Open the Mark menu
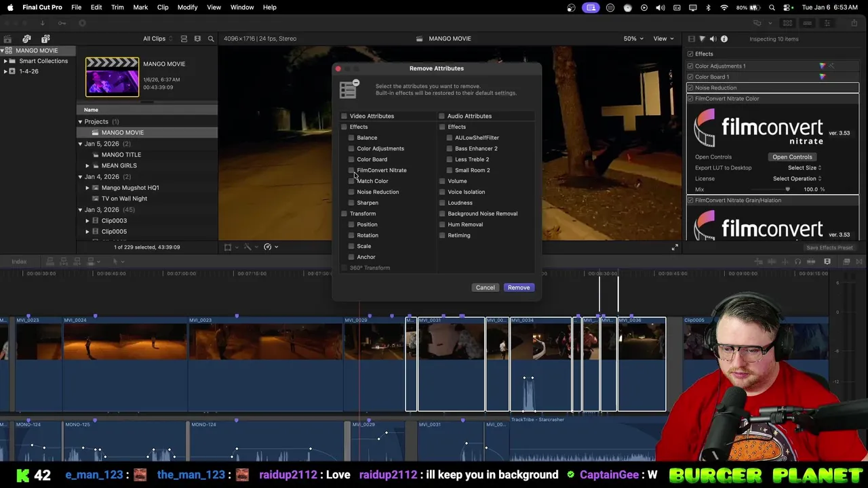The image size is (868, 488). 140,7
